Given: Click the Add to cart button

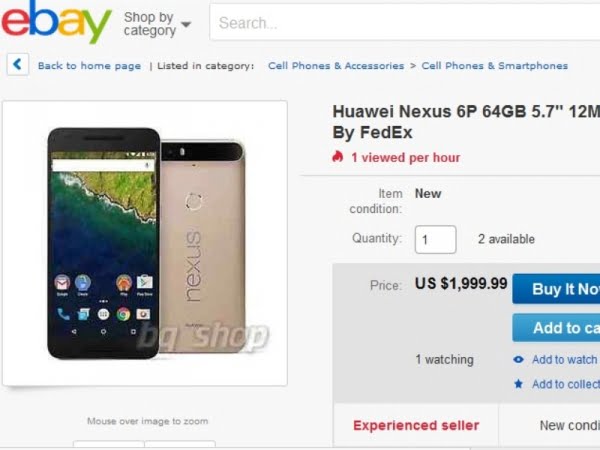Looking at the screenshot, I should click(556, 328).
